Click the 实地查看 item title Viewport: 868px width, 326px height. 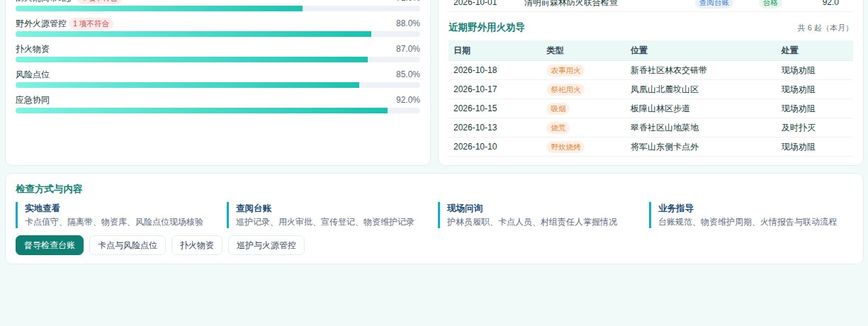(x=43, y=208)
